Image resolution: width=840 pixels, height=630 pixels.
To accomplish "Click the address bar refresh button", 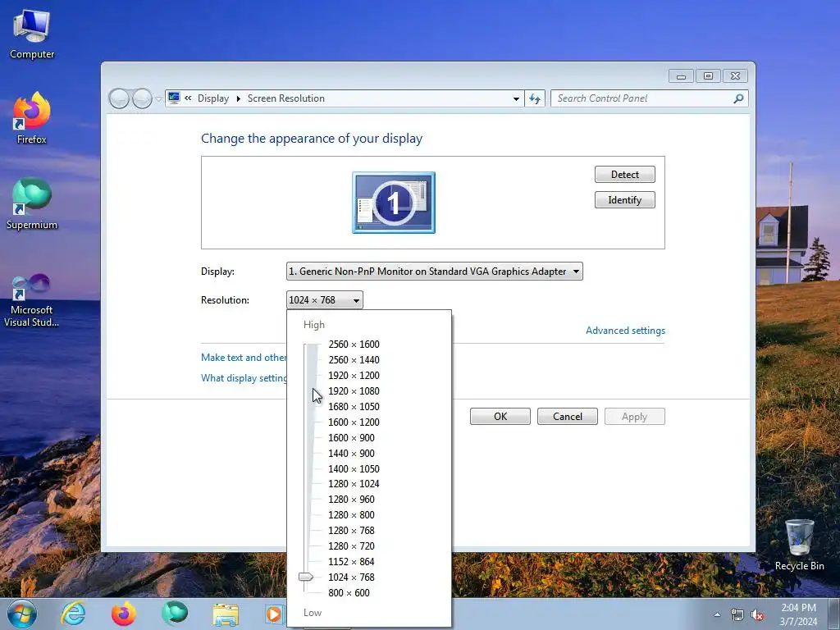I will click(535, 98).
